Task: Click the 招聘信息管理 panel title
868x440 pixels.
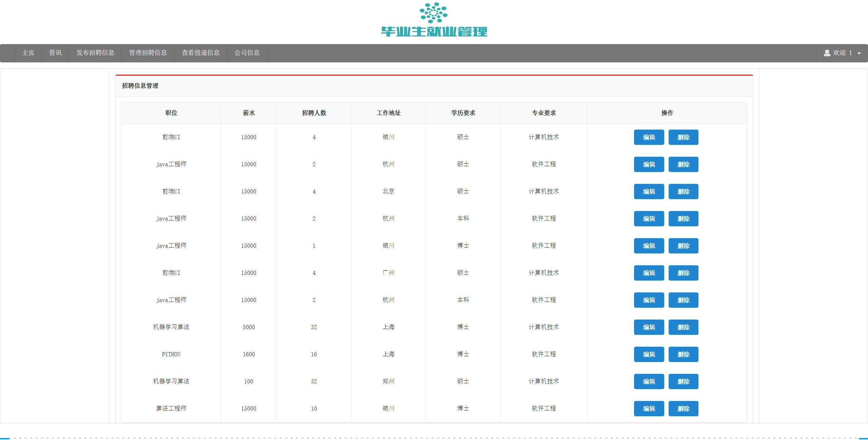Action: coord(140,86)
